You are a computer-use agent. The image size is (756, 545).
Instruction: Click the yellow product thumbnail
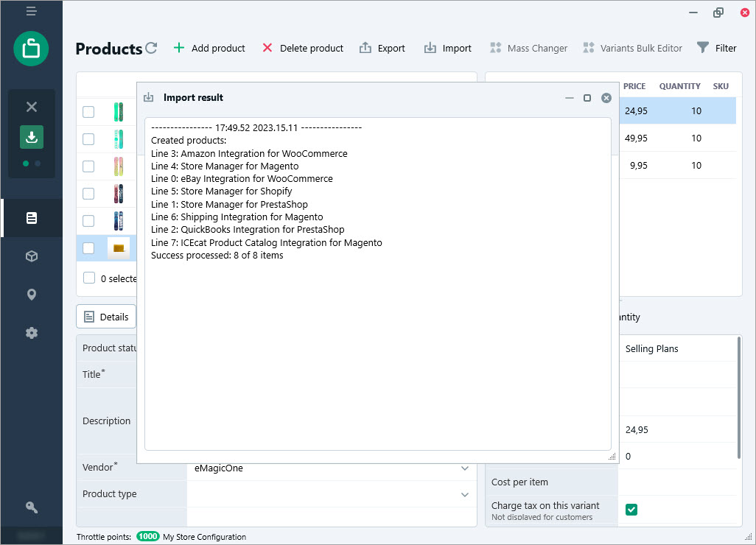(119, 249)
